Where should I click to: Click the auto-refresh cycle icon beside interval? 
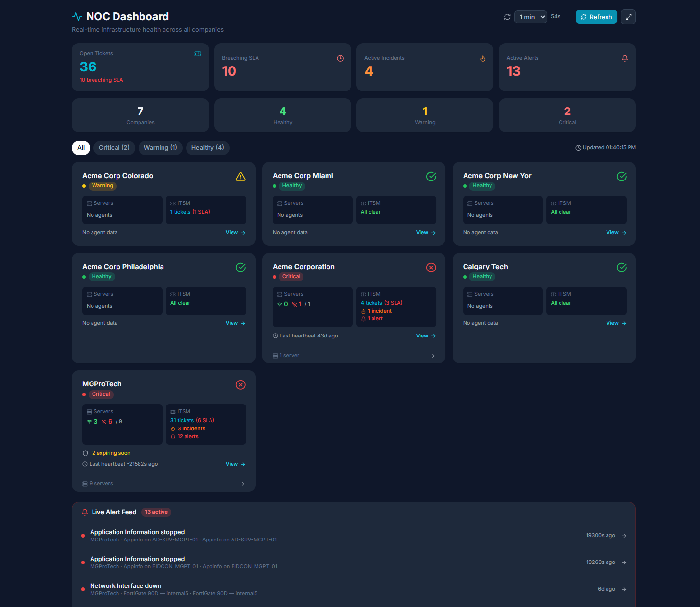[507, 17]
